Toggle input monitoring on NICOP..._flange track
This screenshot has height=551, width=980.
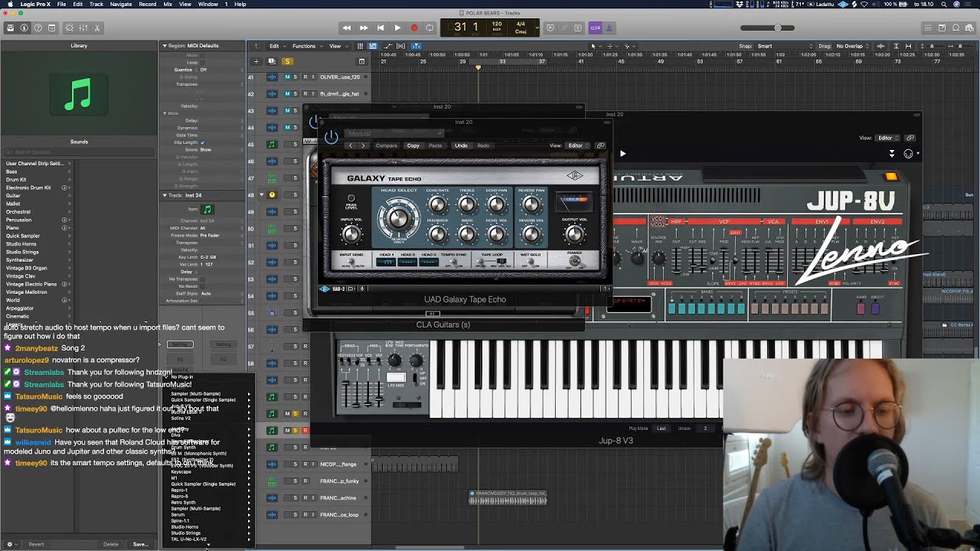313,465
